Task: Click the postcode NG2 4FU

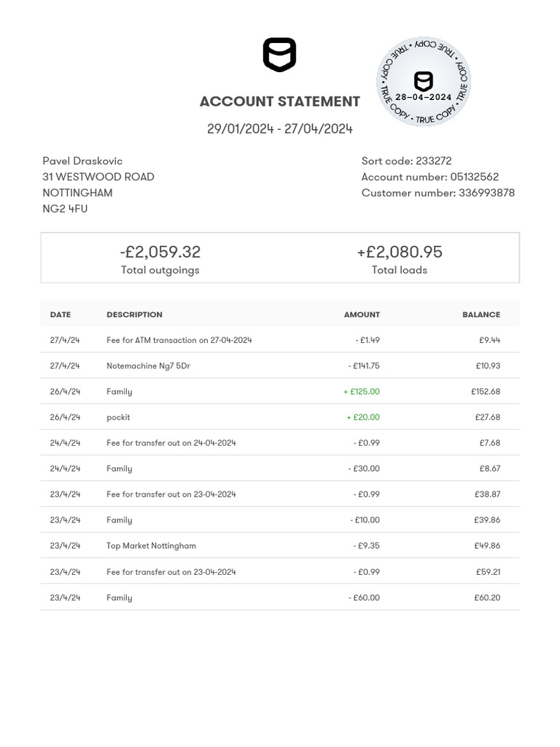Action: pyautogui.click(x=65, y=209)
